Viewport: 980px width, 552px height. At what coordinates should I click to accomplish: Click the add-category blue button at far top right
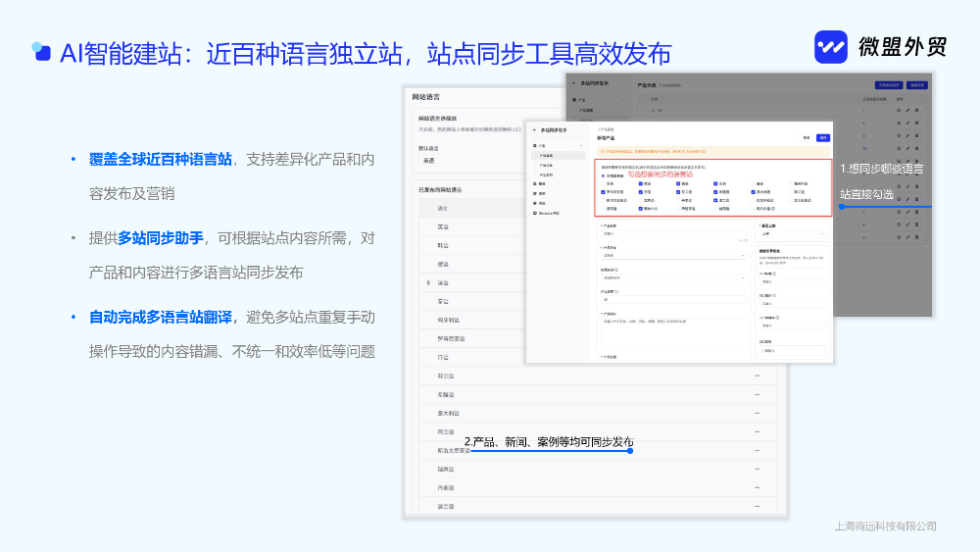point(917,85)
